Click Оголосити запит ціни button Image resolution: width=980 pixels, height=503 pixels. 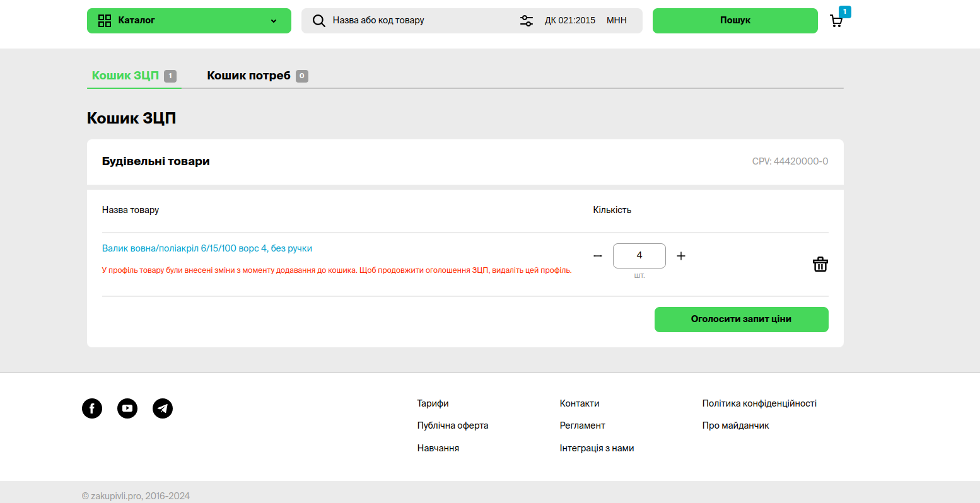click(741, 319)
